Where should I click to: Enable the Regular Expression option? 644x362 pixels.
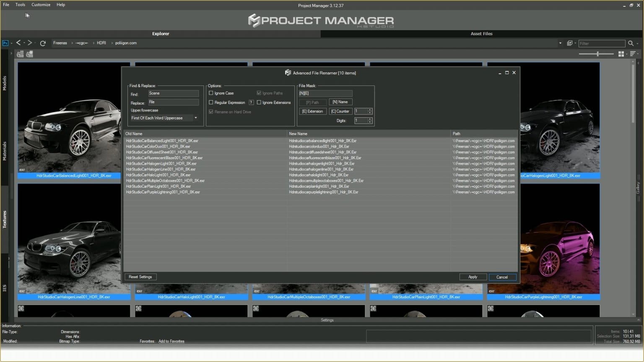tap(211, 102)
